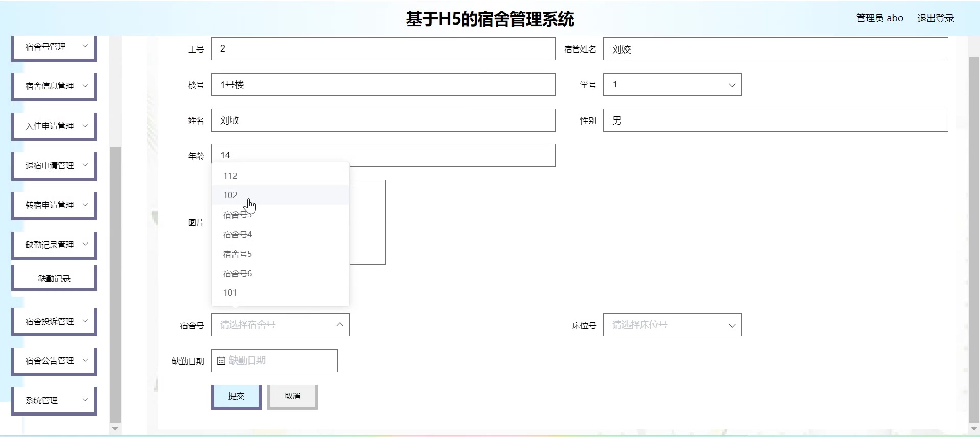
Task: Click the sidebar scrollbar down arrow
Action: pos(115,429)
